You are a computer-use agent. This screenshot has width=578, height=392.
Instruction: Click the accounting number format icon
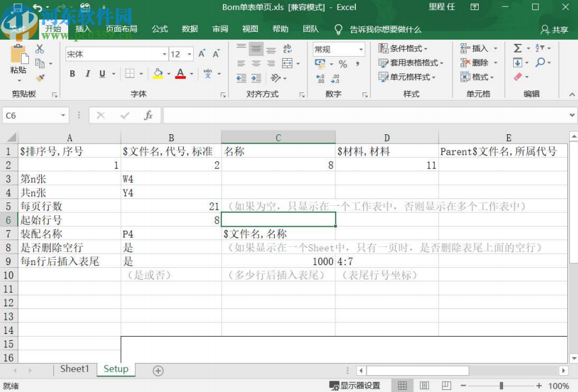(320, 63)
